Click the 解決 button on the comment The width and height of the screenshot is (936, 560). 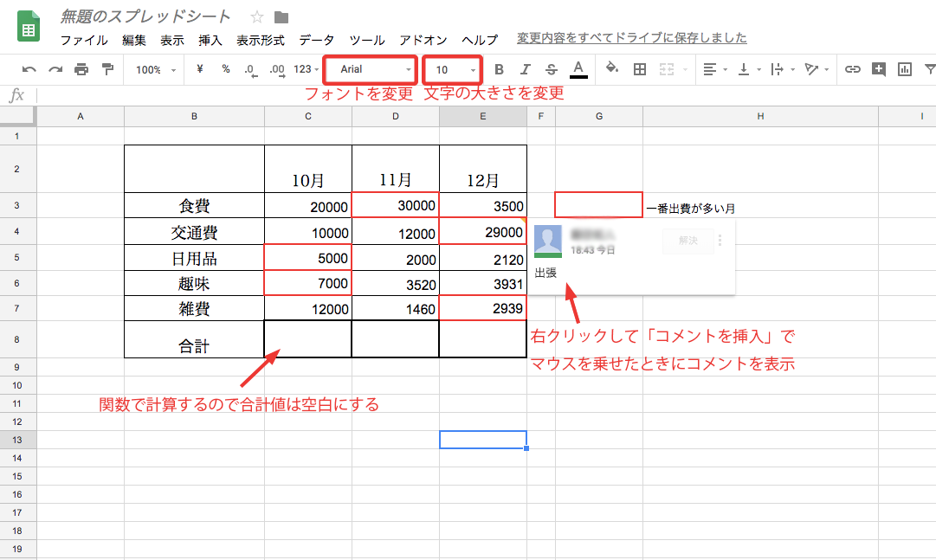click(687, 241)
